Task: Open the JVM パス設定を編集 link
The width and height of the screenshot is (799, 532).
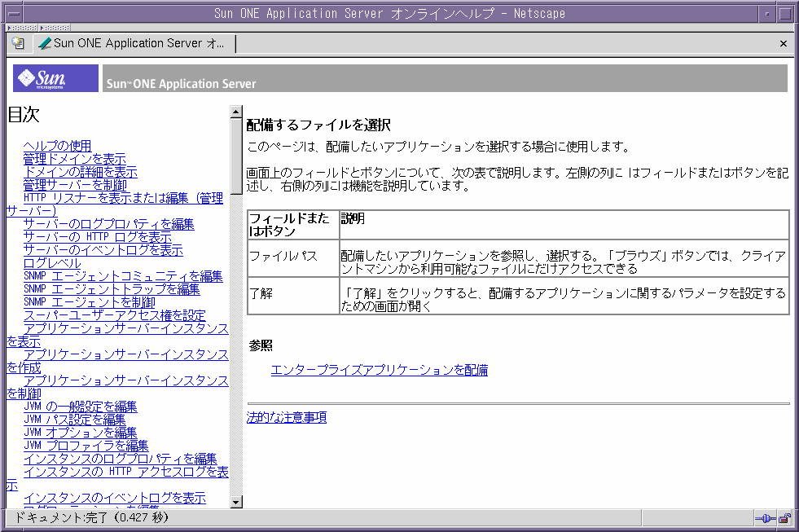Action: (x=75, y=420)
